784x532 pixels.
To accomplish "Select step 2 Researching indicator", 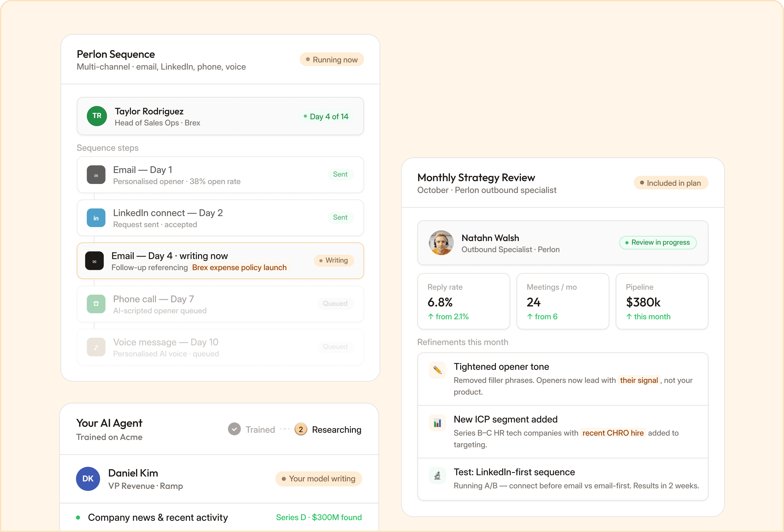I will click(301, 429).
